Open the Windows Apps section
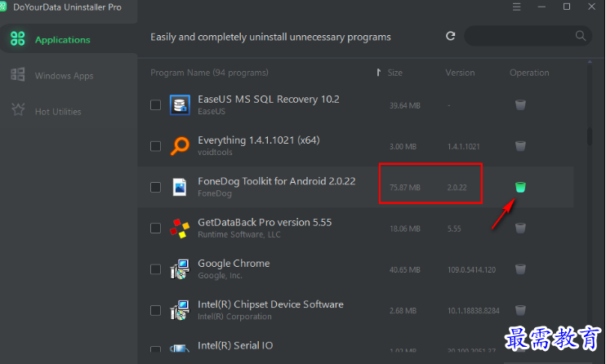Viewport: 606px width, 364px height. point(64,76)
